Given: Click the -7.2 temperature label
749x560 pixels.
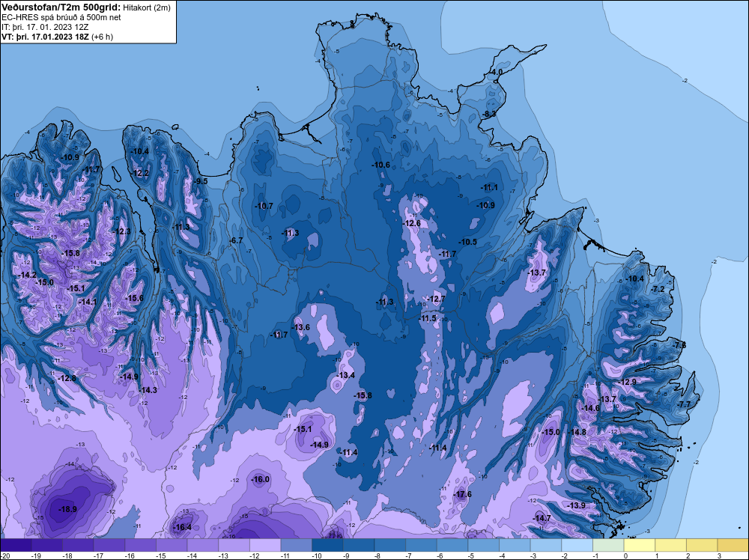Looking at the screenshot, I should pyautogui.click(x=658, y=289).
